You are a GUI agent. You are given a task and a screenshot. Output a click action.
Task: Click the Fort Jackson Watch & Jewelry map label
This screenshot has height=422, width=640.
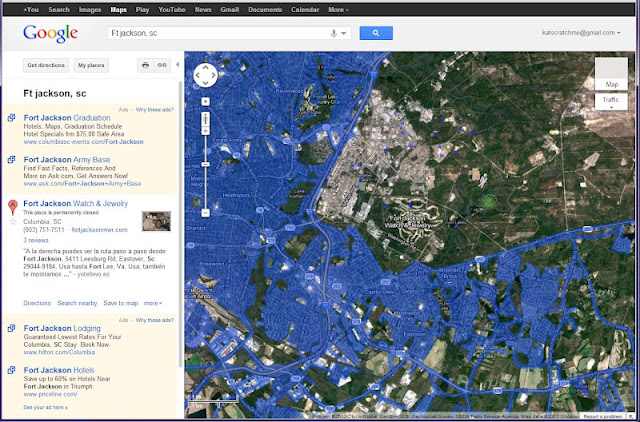409,222
